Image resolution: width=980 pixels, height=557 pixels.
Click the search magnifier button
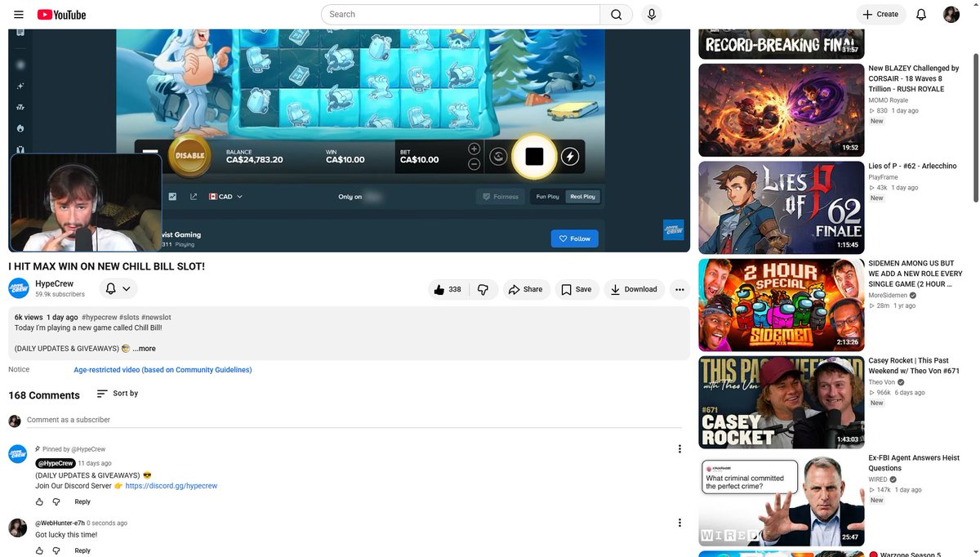click(x=617, y=15)
